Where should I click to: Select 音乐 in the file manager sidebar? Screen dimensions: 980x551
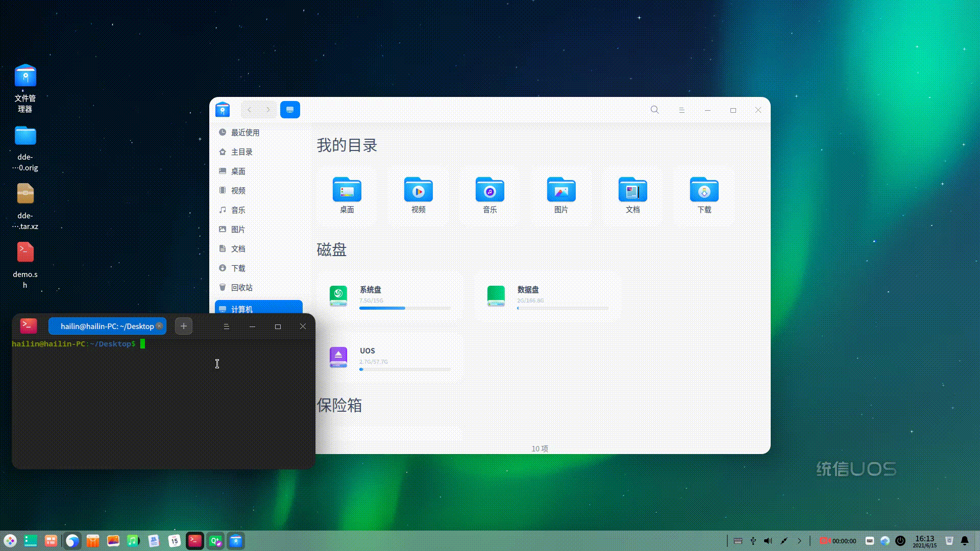pyautogui.click(x=259, y=210)
